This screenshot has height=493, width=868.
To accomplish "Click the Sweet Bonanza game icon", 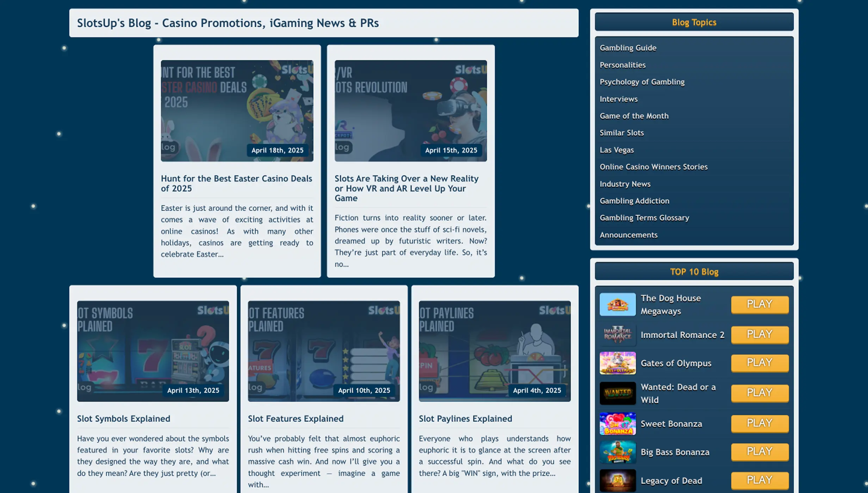I will tap(618, 424).
